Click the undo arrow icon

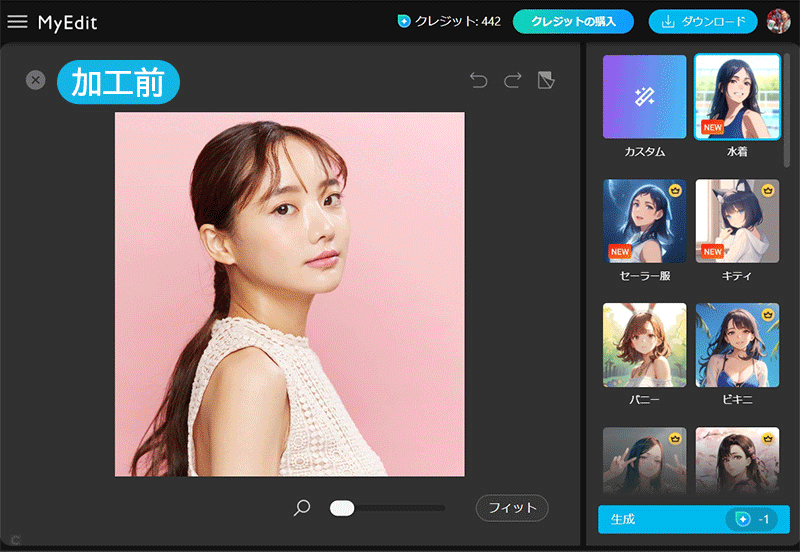[x=479, y=80]
